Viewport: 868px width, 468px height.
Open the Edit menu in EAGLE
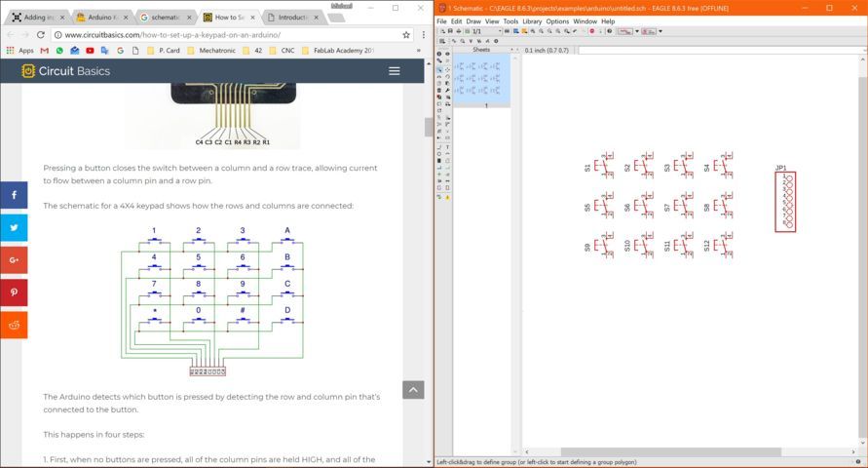pyautogui.click(x=456, y=21)
